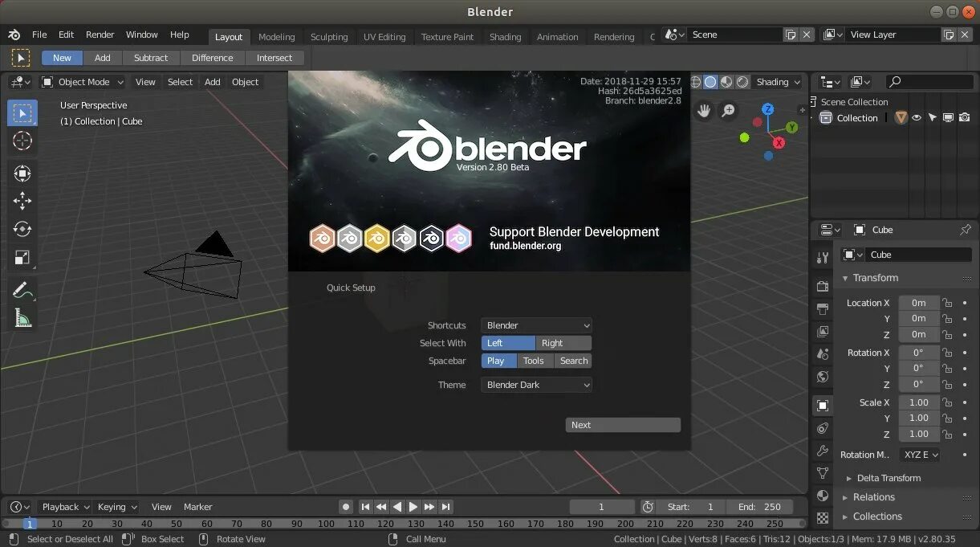
Task: Open the Shortcuts dropdown in Quick Setup
Action: [x=537, y=325]
